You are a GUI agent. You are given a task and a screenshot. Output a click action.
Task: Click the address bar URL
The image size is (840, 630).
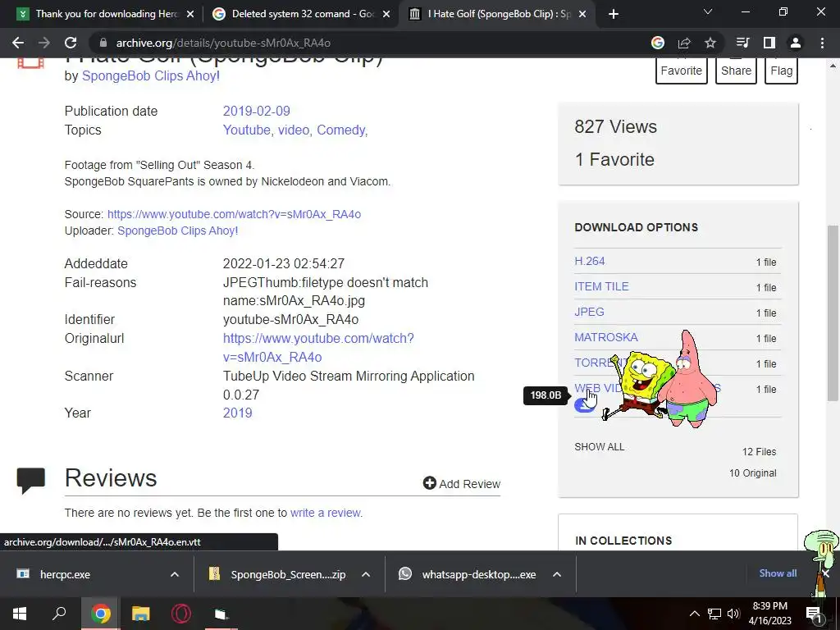coord(223,43)
